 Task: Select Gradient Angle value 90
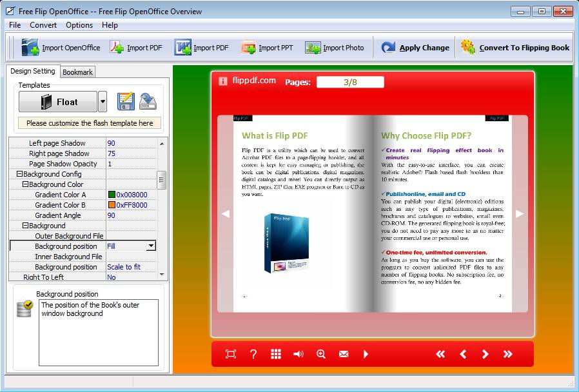(111, 215)
